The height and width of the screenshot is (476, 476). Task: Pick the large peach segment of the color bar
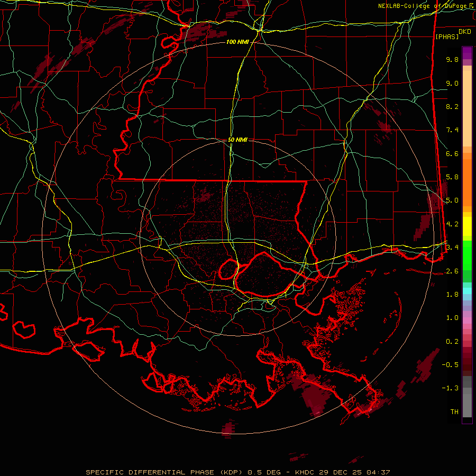pos(467,108)
